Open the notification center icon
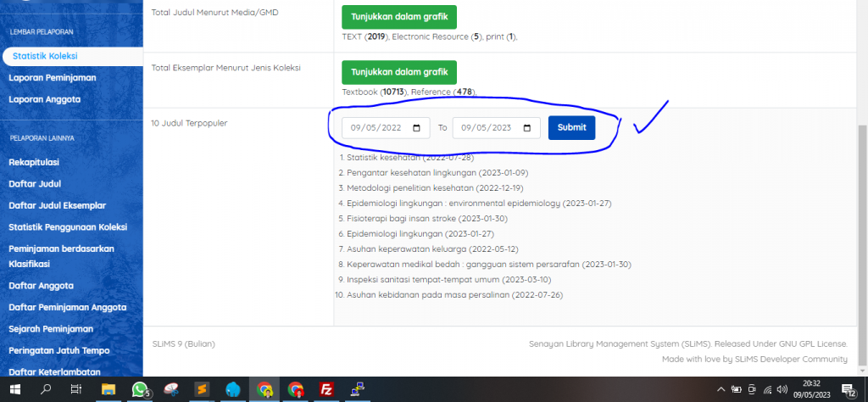868x402 pixels. point(847,389)
